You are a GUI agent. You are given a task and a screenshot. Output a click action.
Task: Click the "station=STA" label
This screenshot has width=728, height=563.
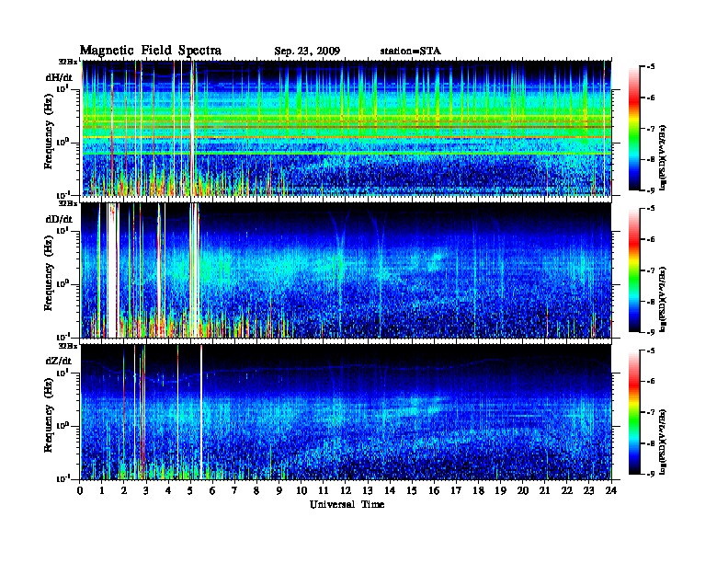(x=410, y=52)
